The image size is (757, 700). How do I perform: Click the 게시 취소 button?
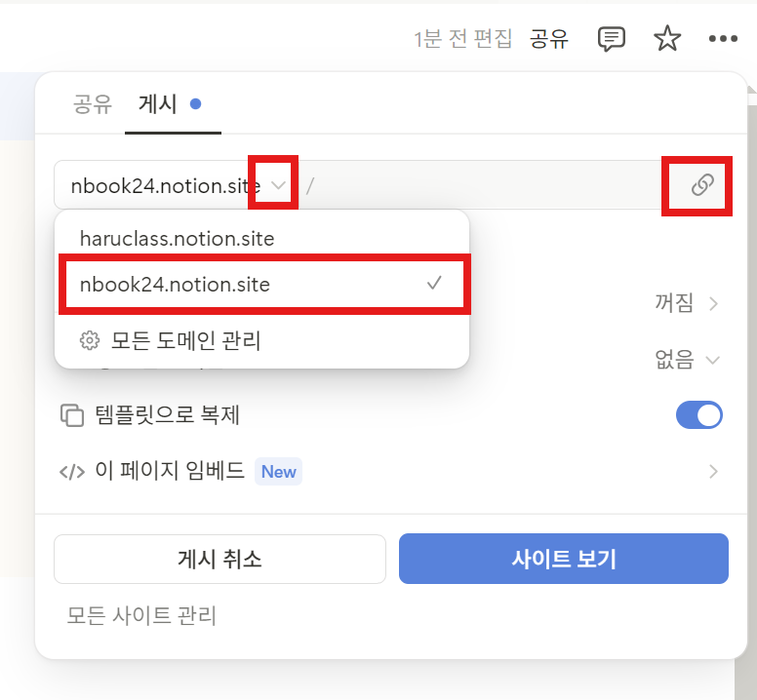(x=219, y=559)
